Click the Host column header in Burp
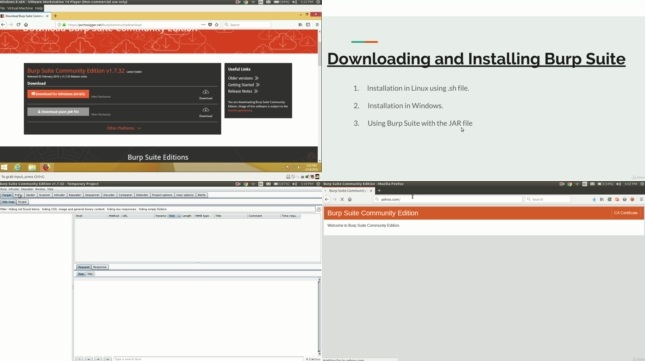 [90, 216]
